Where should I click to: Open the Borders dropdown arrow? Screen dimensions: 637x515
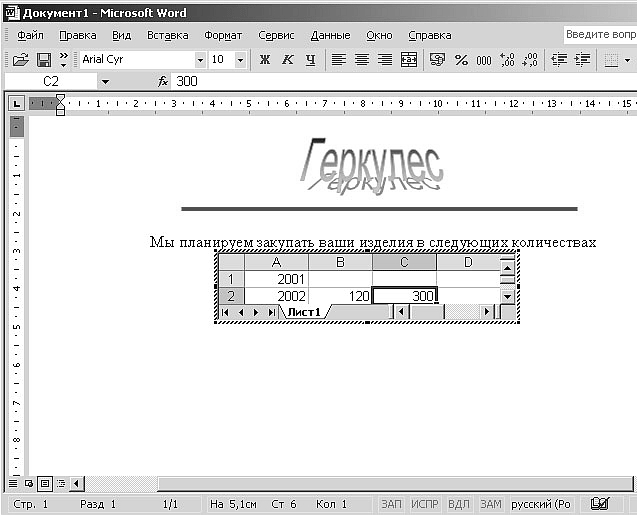click(x=628, y=61)
